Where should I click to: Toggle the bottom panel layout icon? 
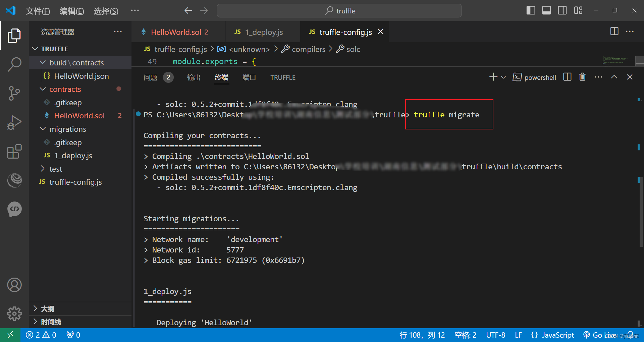pyautogui.click(x=546, y=10)
